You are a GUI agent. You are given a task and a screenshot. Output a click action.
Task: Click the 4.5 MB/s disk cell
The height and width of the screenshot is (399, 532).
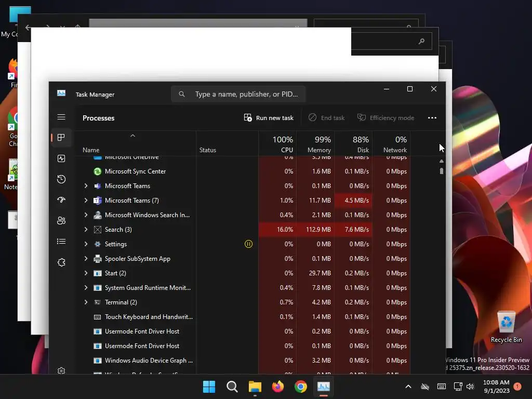pyautogui.click(x=353, y=200)
